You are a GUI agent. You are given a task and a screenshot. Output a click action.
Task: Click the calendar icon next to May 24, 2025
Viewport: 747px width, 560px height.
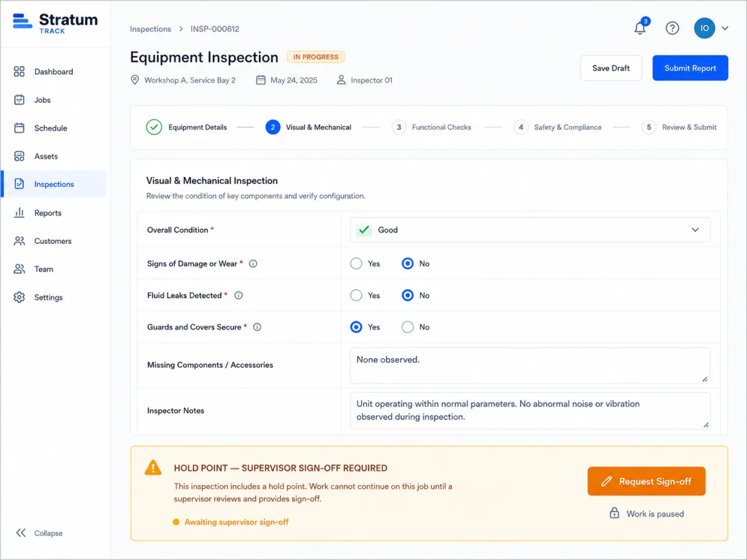point(261,80)
